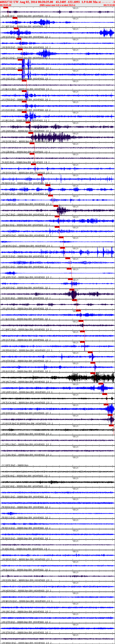Select the PB B004 EHZ station label
Image resolution: width=115 pixels, height=644 pixels.
pyautogui.click(x=26, y=507)
